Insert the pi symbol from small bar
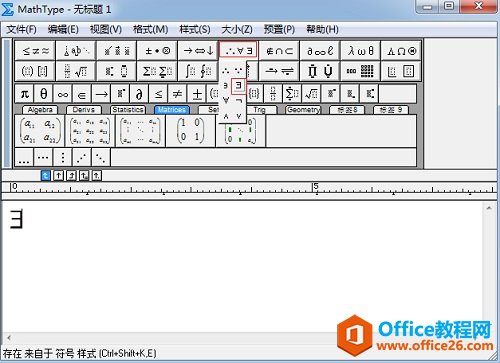 [25, 94]
